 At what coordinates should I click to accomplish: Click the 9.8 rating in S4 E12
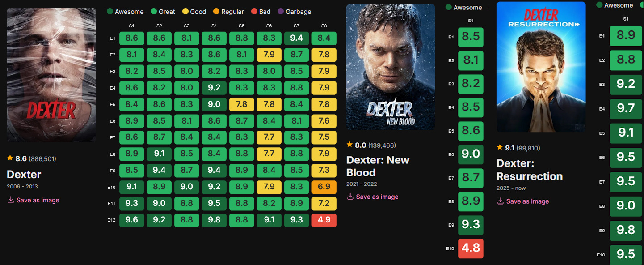tap(214, 220)
